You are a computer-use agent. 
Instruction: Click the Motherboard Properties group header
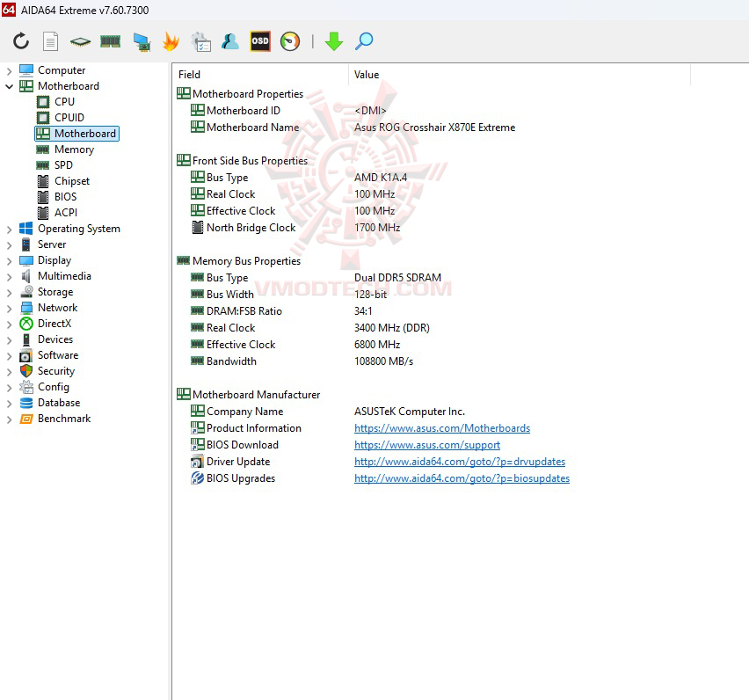pyautogui.click(x=240, y=93)
